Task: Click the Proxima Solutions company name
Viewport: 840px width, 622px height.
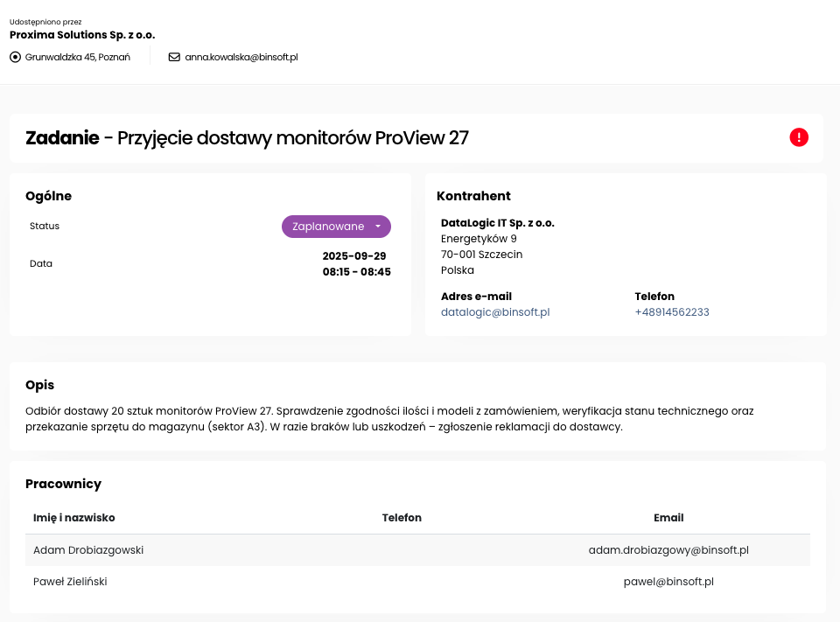Action: [82, 35]
